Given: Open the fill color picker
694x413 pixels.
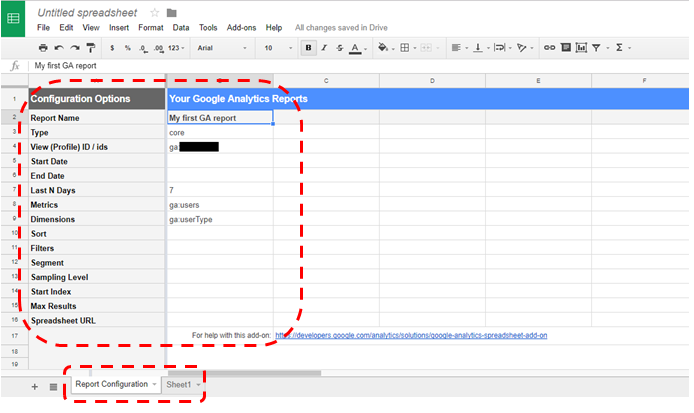Looking at the screenshot, I should click(x=385, y=48).
